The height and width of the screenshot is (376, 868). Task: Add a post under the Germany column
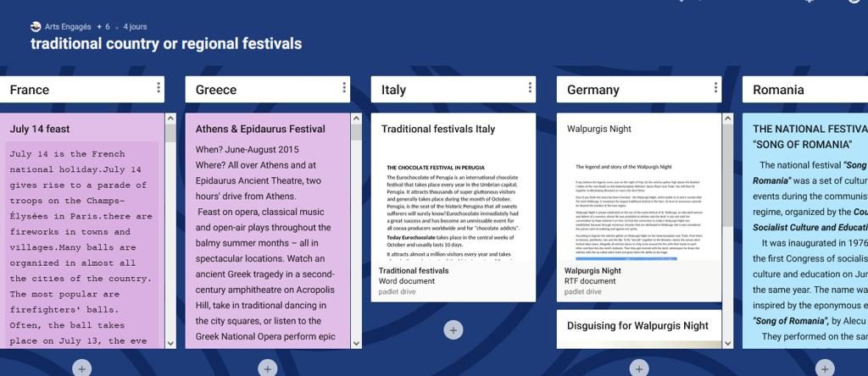[639, 368]
